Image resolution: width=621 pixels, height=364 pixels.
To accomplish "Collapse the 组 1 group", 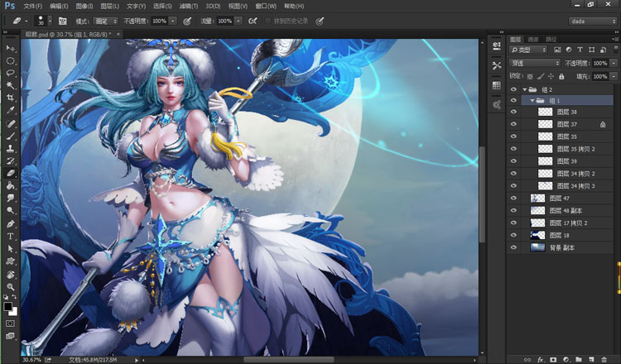I will pos(532,101).
